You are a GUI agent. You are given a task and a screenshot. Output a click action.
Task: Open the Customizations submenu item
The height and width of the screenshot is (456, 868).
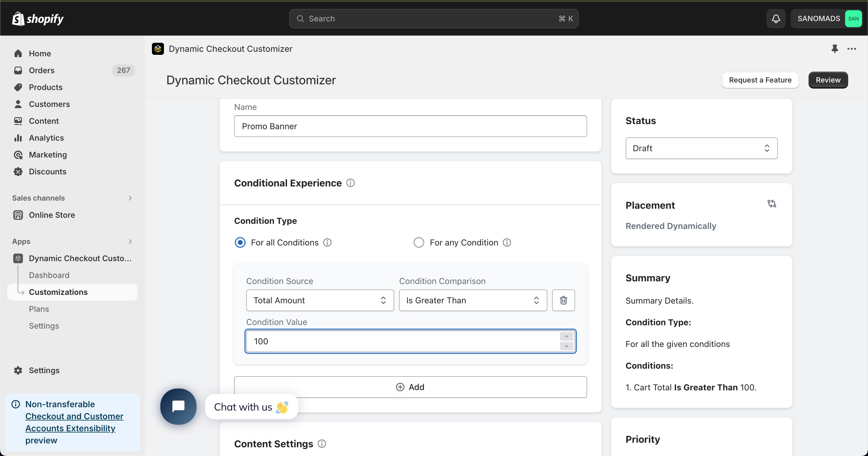(72, 292)
